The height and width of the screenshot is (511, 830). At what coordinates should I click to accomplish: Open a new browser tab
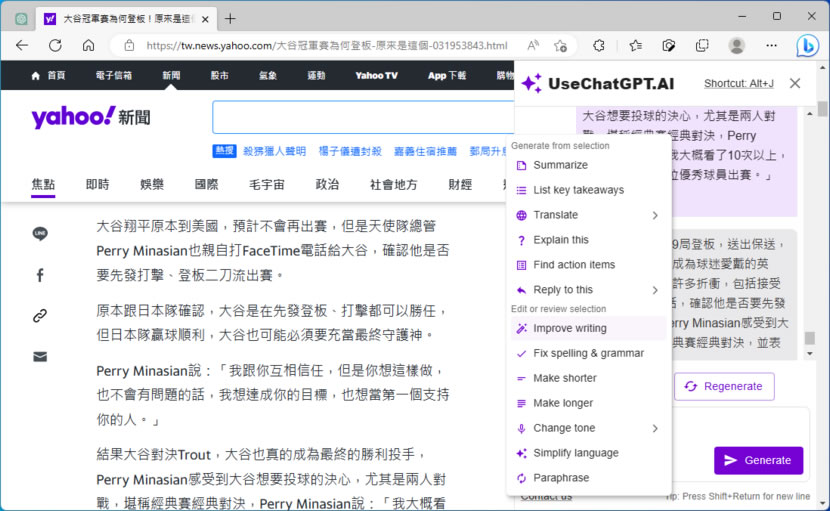(x=230, y=18)
